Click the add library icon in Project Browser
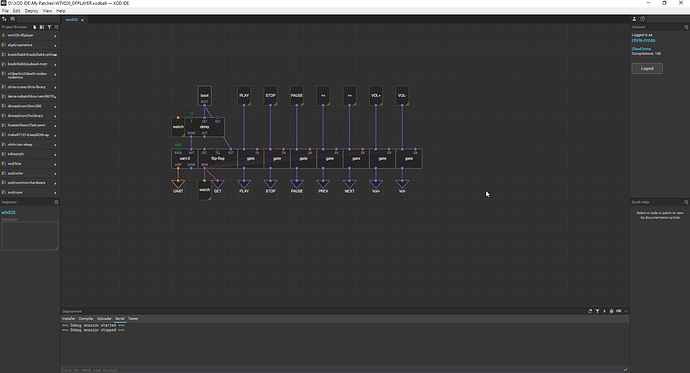 42,27
